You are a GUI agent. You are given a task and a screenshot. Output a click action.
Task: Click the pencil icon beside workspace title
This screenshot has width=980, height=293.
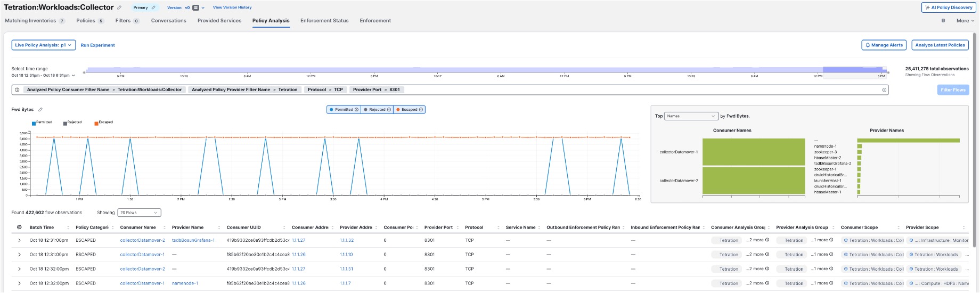119,7
